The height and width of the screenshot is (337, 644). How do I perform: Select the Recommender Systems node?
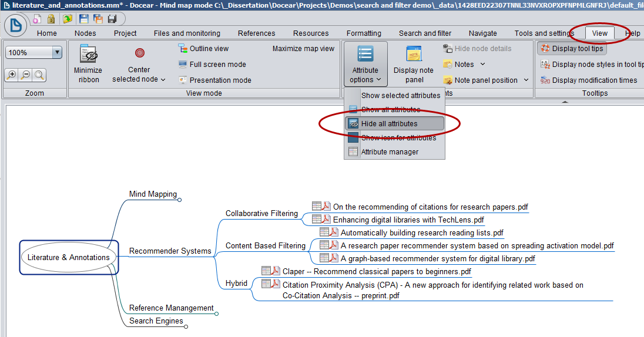tap(170, 251)
